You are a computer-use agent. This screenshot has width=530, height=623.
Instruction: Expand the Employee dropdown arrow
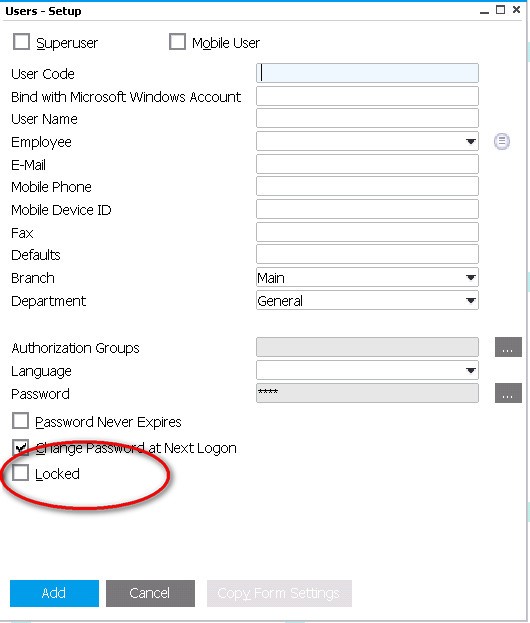click(471, 141)
